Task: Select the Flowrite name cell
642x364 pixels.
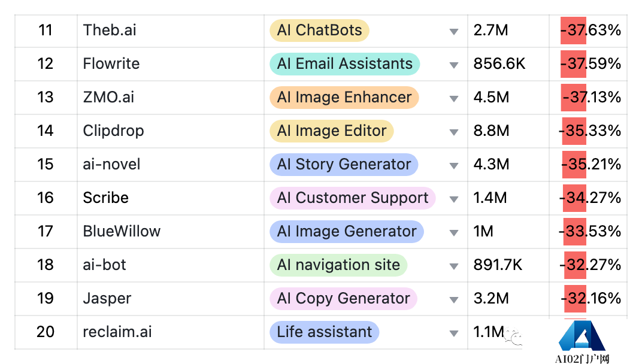Action: point(171,64)
